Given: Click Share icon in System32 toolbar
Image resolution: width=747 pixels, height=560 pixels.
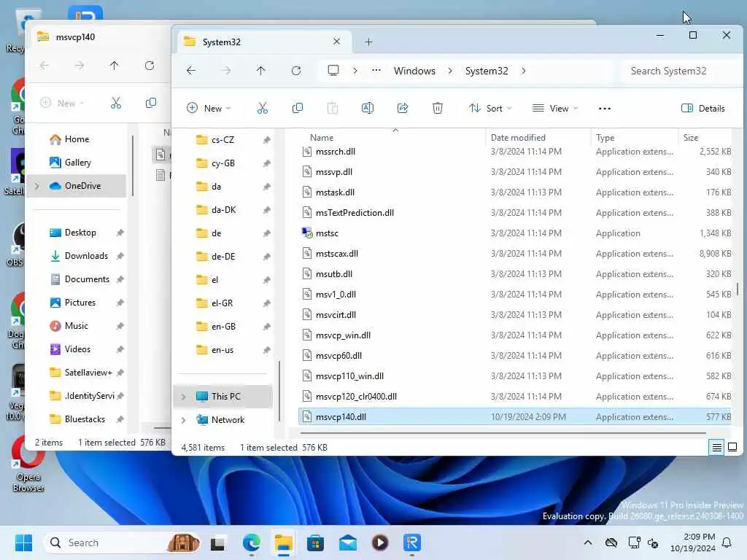Looking at the screenshot, I should point(403,108).
